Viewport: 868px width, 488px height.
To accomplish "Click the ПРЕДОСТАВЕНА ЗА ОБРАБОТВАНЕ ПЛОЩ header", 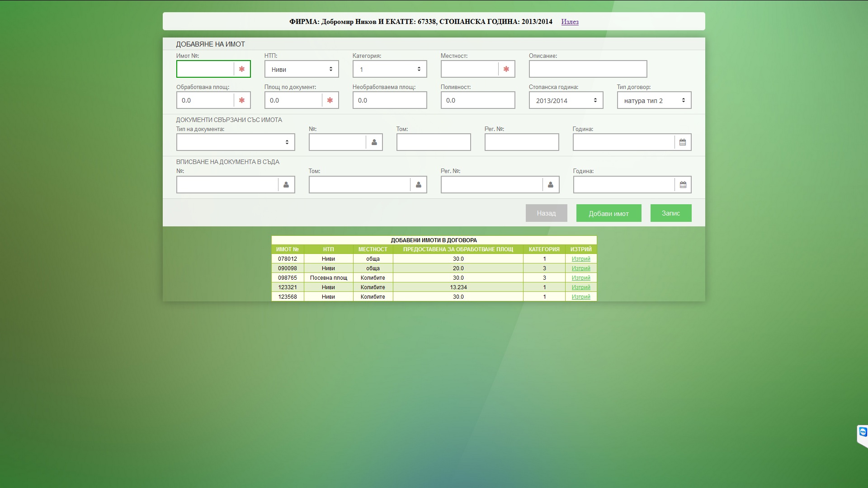I will (458, 249).
